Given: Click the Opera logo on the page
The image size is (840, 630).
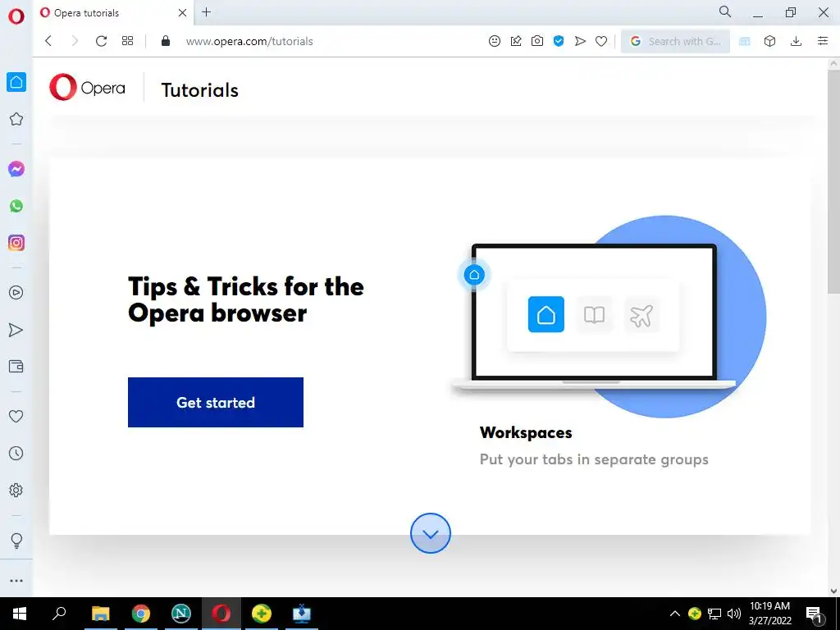Looking at the screenshot, I should 87,87.
